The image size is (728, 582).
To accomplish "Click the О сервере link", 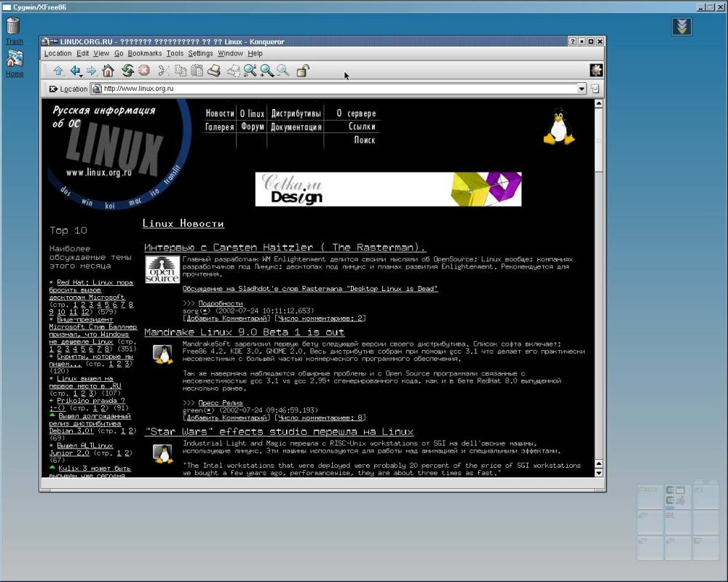I will (356, 113).
